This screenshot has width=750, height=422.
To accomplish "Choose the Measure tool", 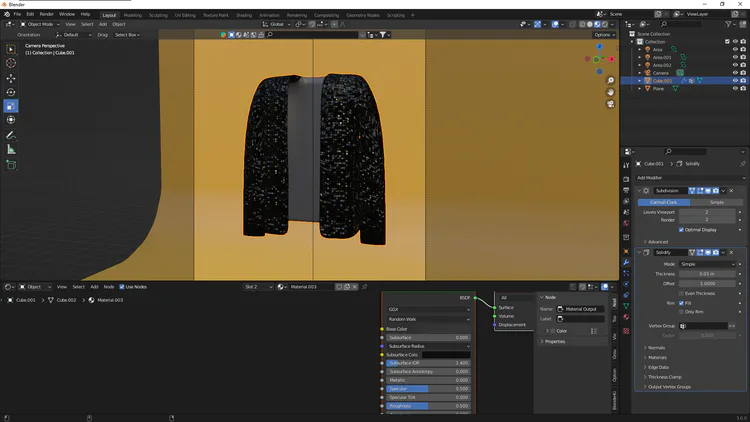I will point(11,149).
